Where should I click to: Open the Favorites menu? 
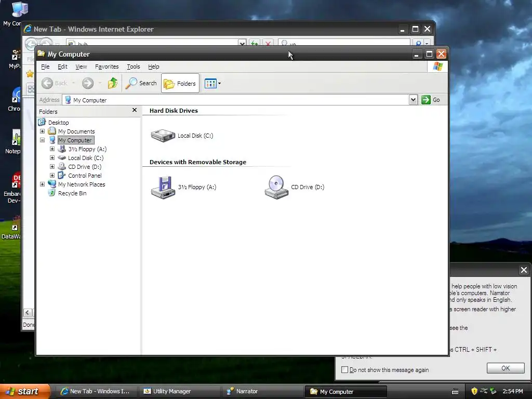pos(107,66)
